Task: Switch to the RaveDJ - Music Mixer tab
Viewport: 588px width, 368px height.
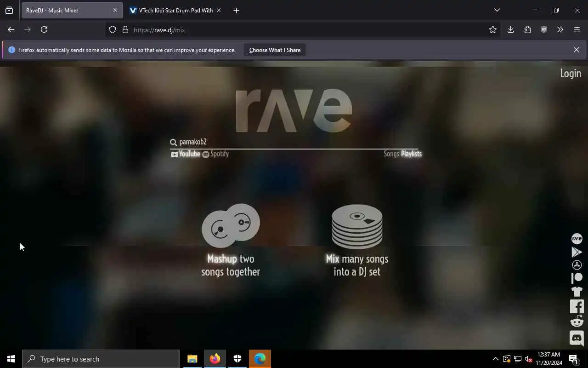Action: [72, 10]
